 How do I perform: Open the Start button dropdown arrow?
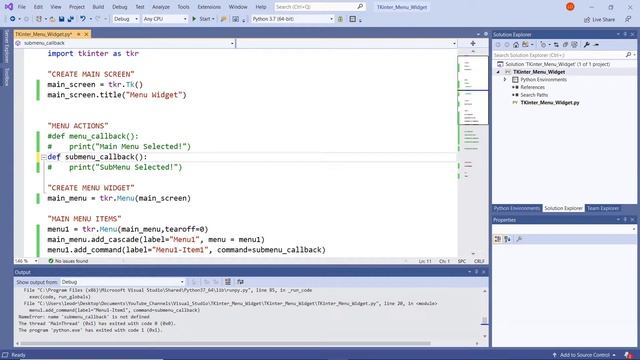coord(213,19)
